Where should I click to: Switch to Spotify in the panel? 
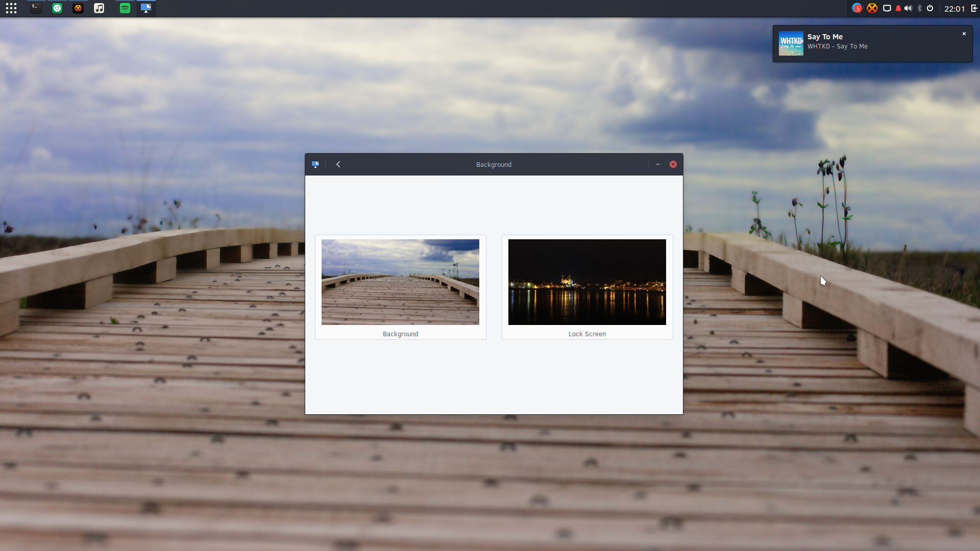125,8
